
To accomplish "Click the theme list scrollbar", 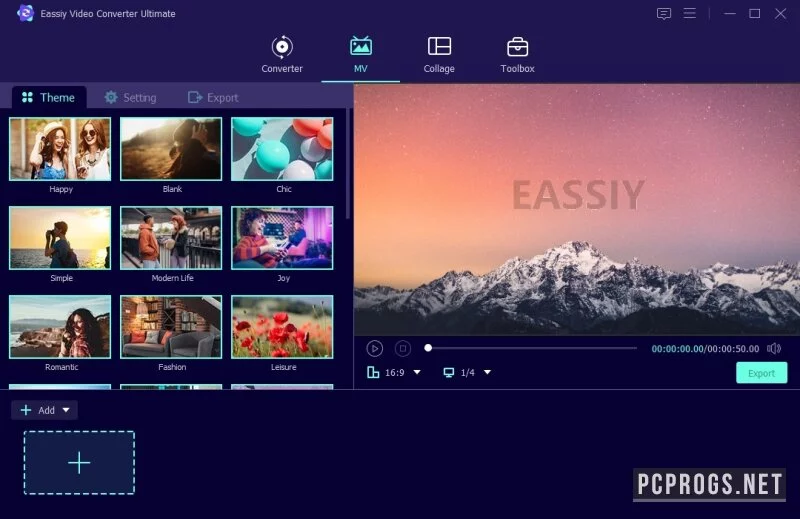I will [x=347, y=163].
